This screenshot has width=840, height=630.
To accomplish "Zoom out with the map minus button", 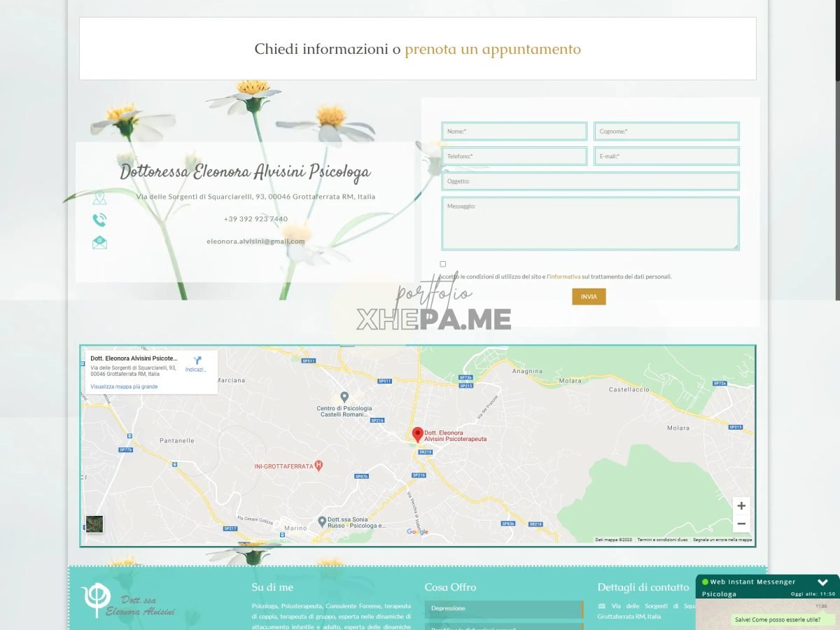I will point(741,524).
